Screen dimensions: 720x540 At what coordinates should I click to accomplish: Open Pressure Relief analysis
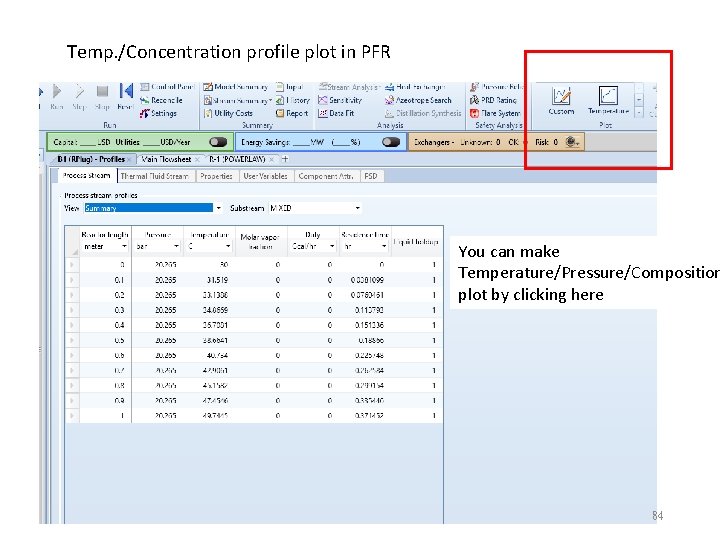(496, 87)
